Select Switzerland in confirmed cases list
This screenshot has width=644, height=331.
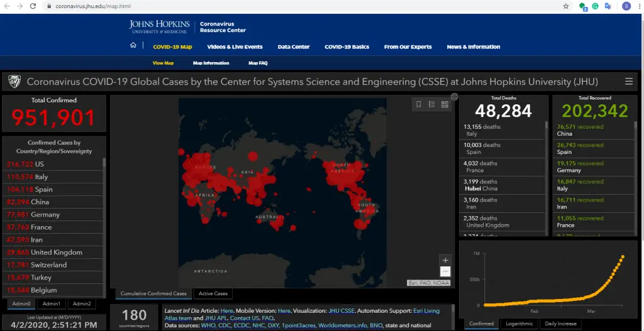[x=53, y=265]
